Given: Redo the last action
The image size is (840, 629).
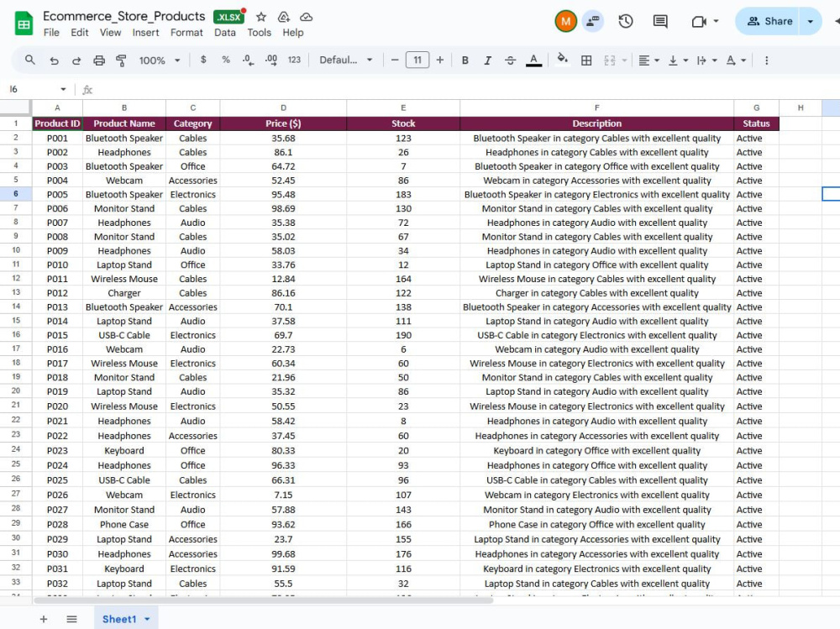Looking at the screenshot, I should point(76,60).
